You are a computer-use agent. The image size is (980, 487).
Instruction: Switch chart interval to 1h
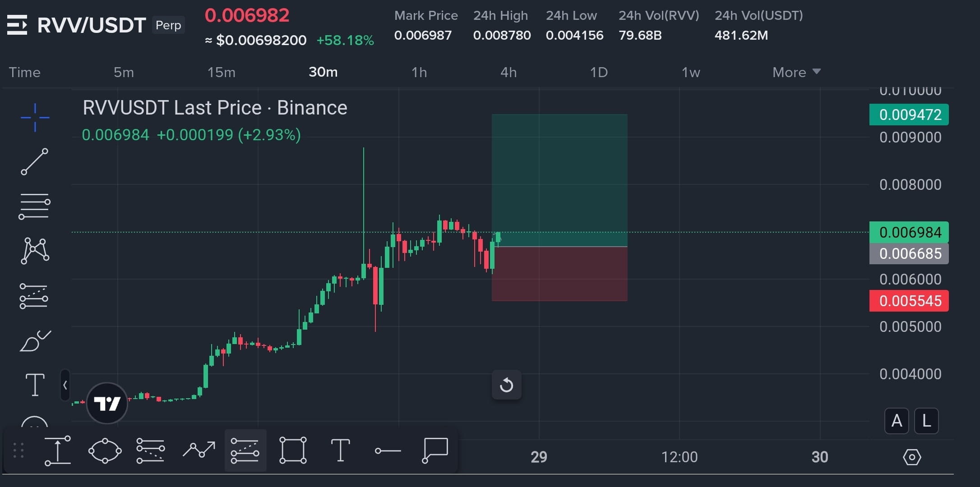(419, 72)
